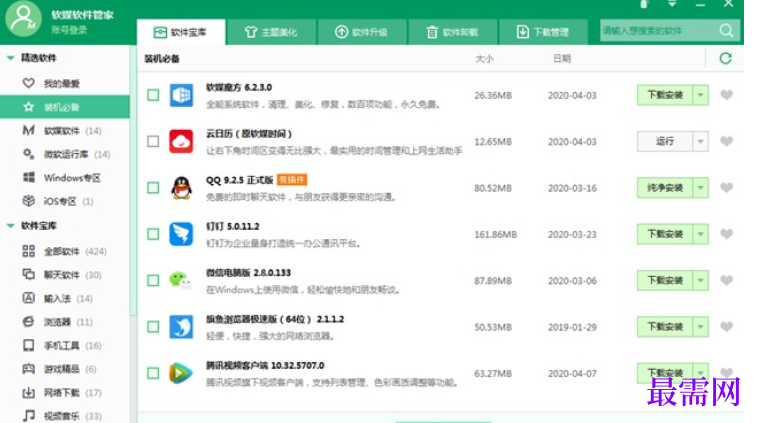Viewport: 759px width, 423px height.
Task: Click 下载安装 for 微信电脑版
Action: click(x=665, y=281)
